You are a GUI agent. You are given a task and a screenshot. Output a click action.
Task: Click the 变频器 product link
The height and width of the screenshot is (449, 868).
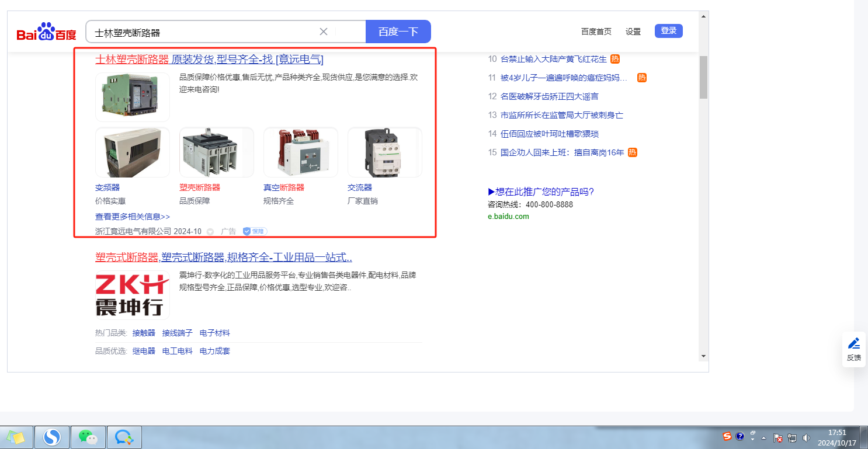[107, 188]
